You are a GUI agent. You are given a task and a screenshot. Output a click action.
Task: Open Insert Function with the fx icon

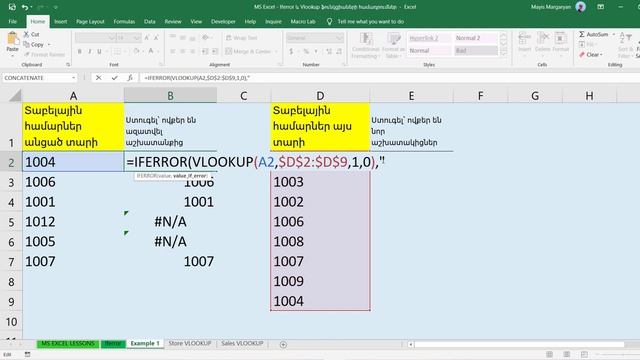point(130,78)
